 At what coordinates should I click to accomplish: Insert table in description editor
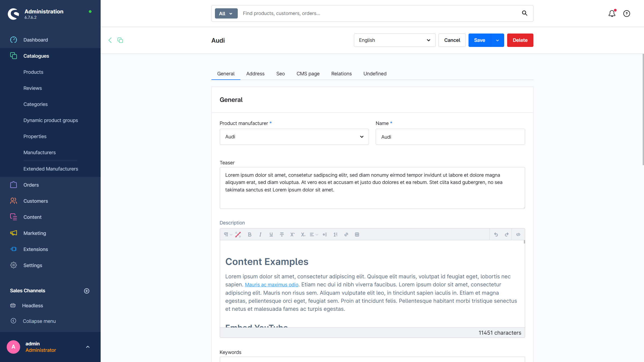click(x=357, y=235)
